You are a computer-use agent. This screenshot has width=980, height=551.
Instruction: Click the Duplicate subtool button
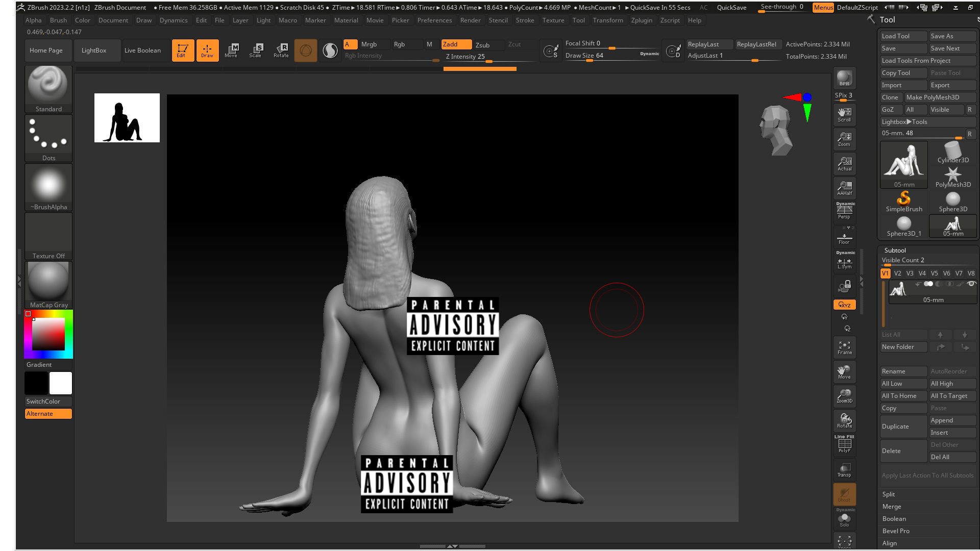coord(903,426)
